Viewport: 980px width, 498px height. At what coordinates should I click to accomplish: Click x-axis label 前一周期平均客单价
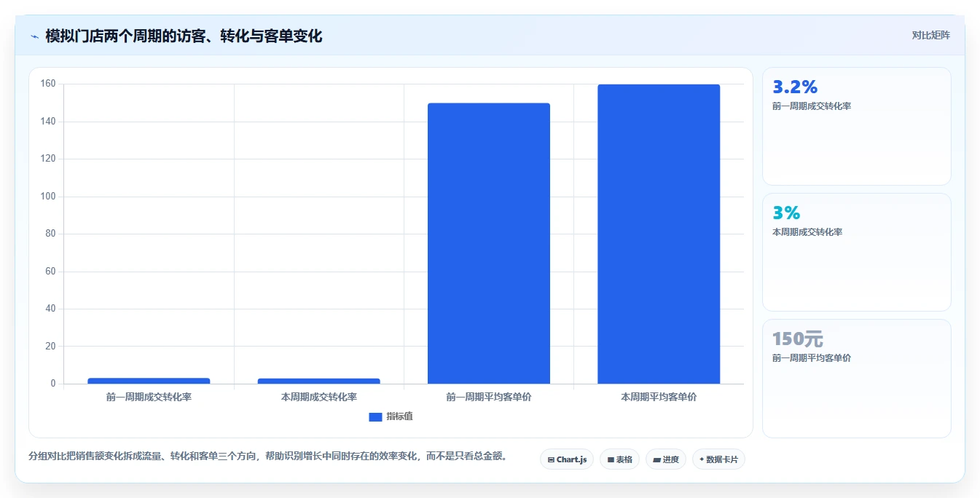489,398
